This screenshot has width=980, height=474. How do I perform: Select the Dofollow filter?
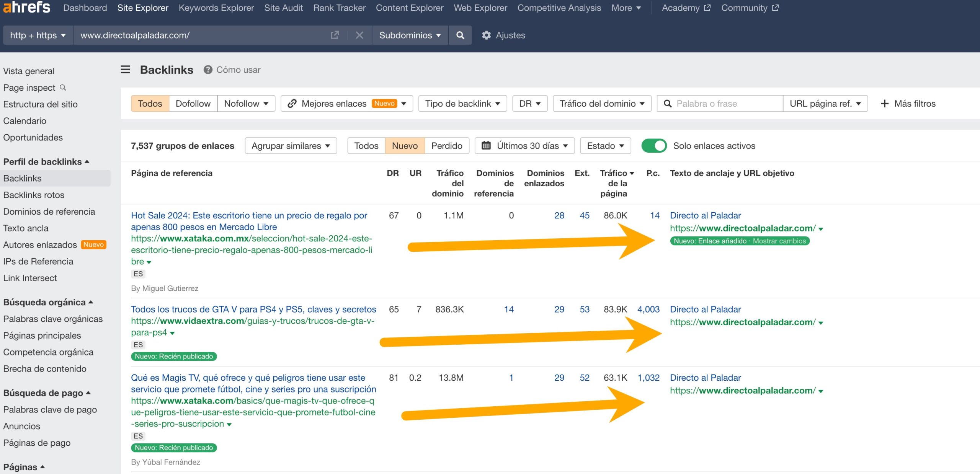point(193,103)
